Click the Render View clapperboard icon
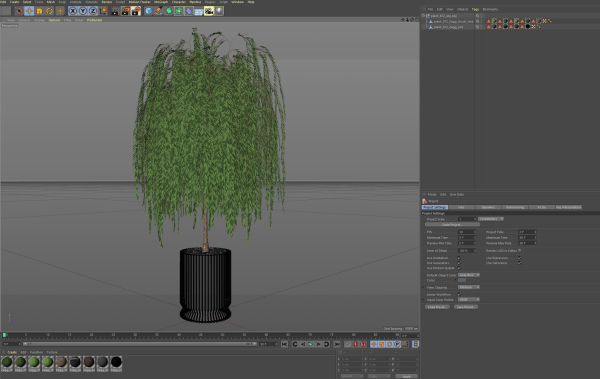Image resolution: width=600 pixels, height=379 pixels. click(115, 11)
